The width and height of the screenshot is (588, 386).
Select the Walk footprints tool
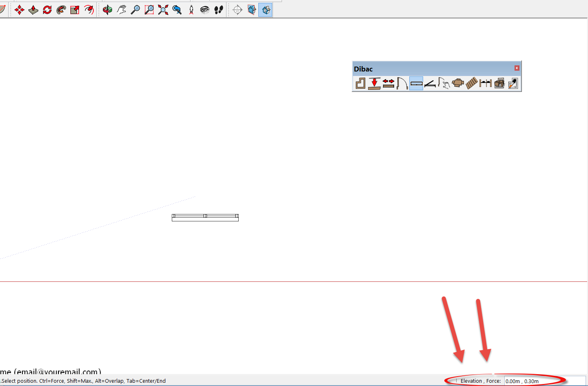click(219, 10)
